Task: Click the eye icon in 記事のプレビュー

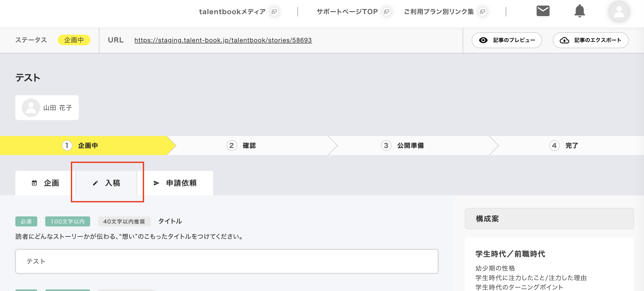Action: [483, 40]
